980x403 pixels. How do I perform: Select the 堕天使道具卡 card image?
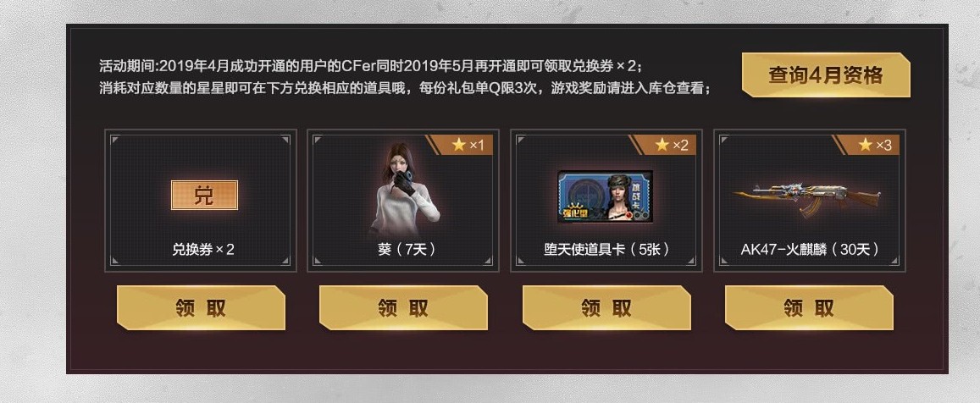click(x=605, y=196)
